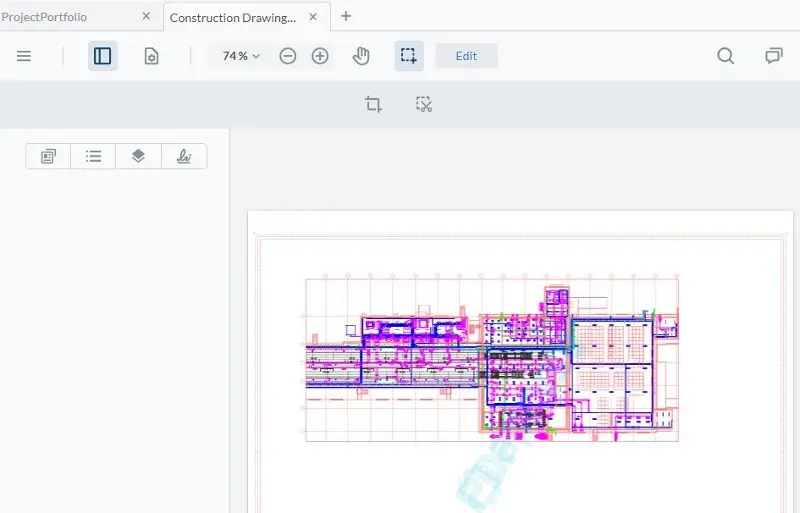
Task: Open the hamburger main menu
Action: click(24, 56)
